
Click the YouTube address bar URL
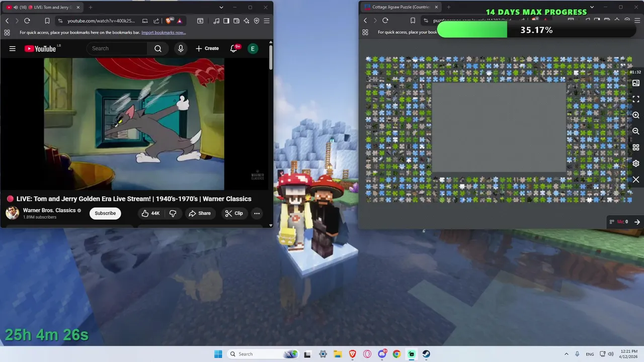(101, 21)
